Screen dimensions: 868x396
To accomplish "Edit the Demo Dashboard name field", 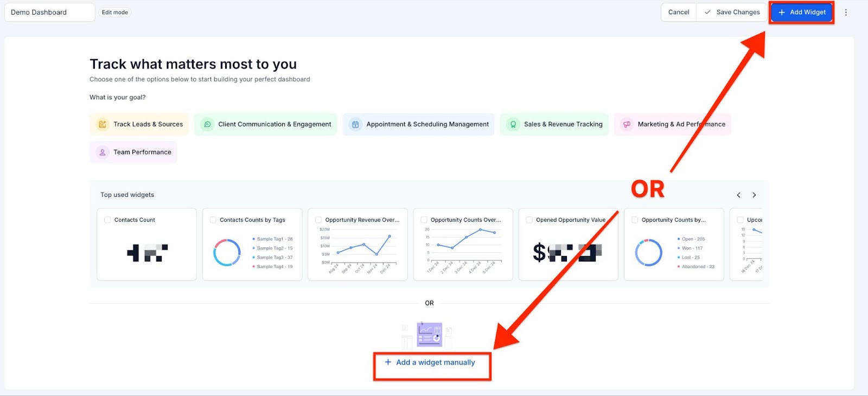I will [x=49, y=12].
